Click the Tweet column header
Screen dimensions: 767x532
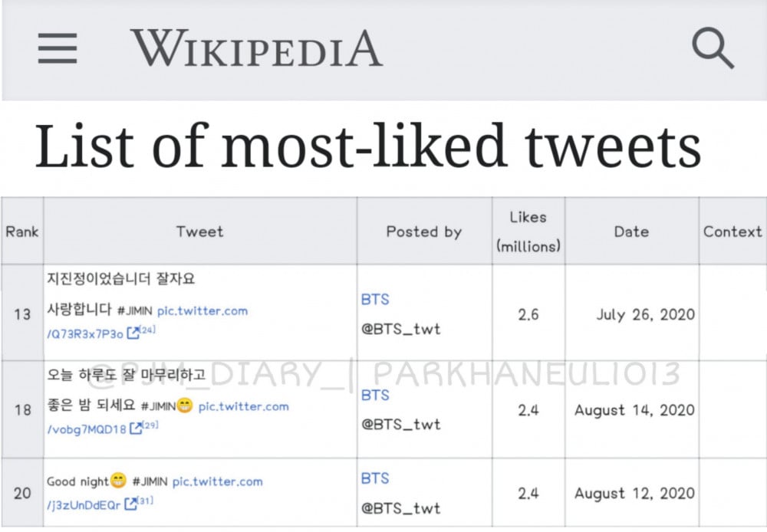[200, 232]
